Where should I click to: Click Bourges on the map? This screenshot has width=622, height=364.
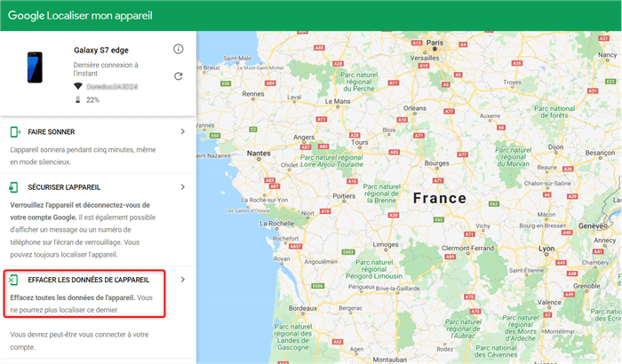coord(437,163)
